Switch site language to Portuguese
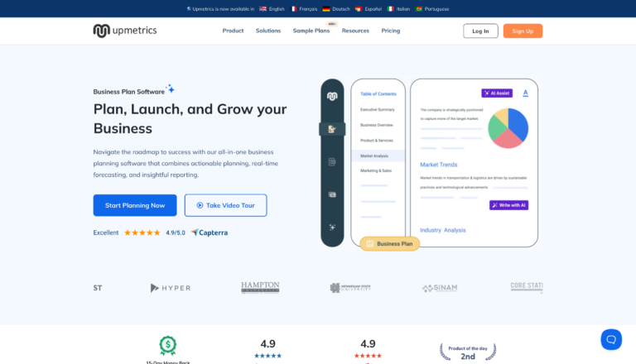The width and height of the screenshot is (636, 364). click(x=437, y=9)
